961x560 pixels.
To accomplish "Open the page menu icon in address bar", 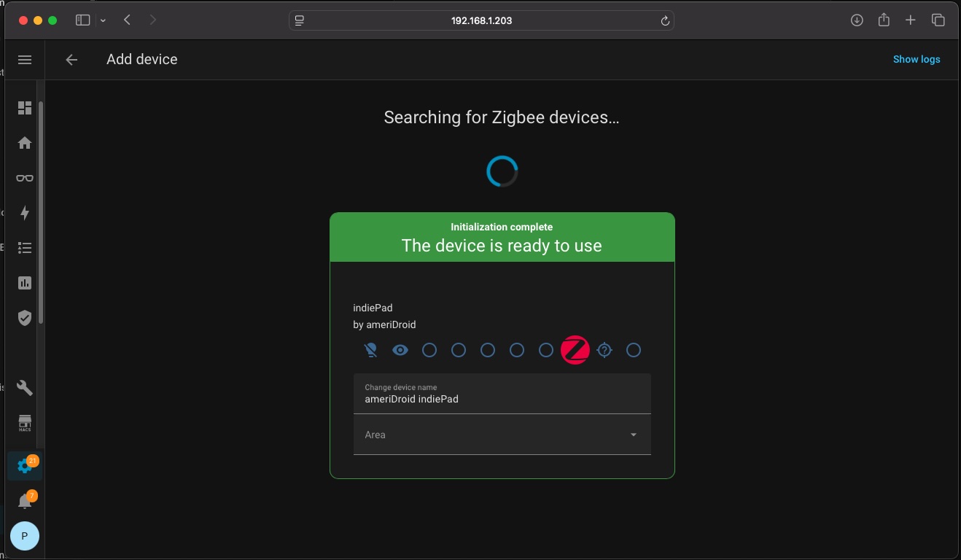I will pos(299,20).
